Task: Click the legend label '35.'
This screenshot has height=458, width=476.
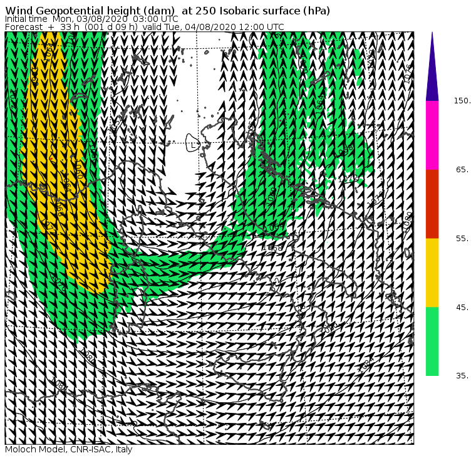Action: click(463, 376)
